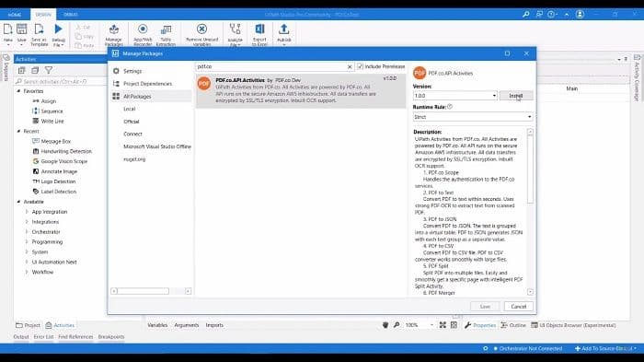
Task: Click fit to screen icon
Action: [443, 325]
